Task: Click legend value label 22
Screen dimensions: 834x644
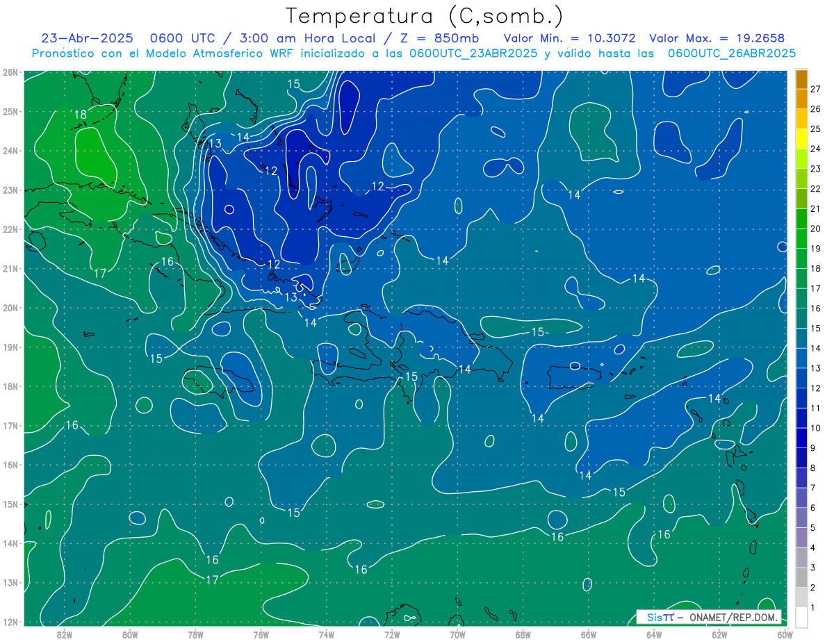Action: coord(816,188)
